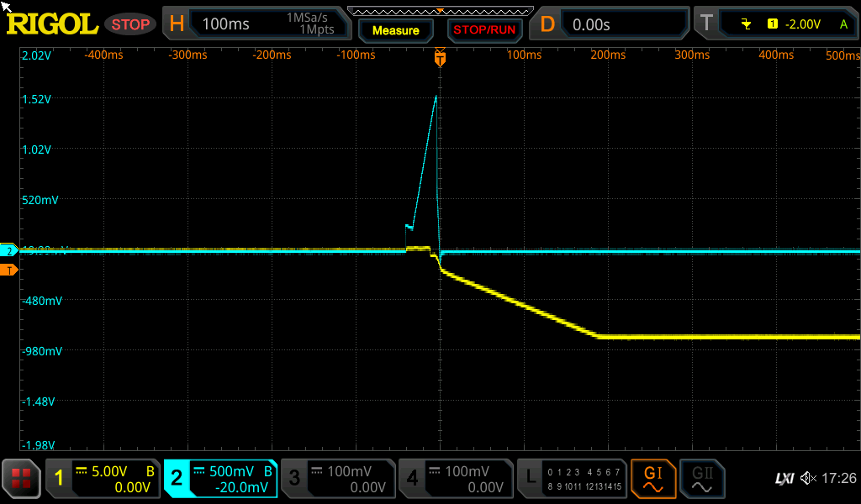Enable channel 4
This screenshot has height=504, width=861.
pos(455,479)
